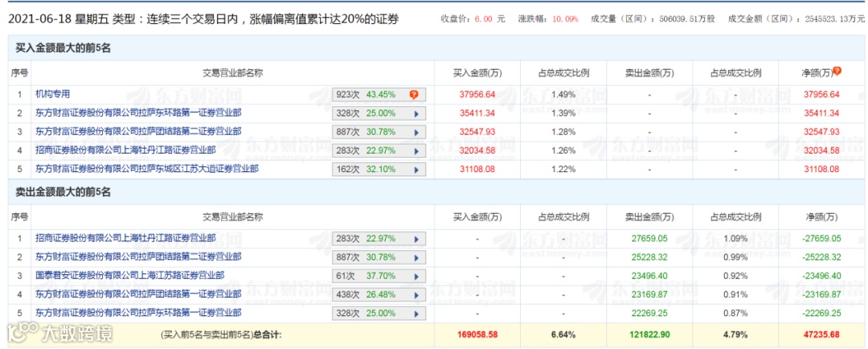Open the 机构专用 seat link
Image resolution: width=868 pixels, height=349 pixels.
pyautogui.click(x=52, y=94)
